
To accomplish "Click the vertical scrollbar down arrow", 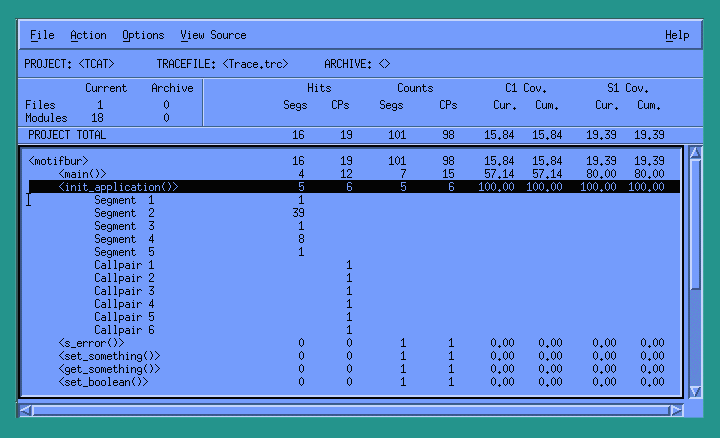I will coord(696,393).
